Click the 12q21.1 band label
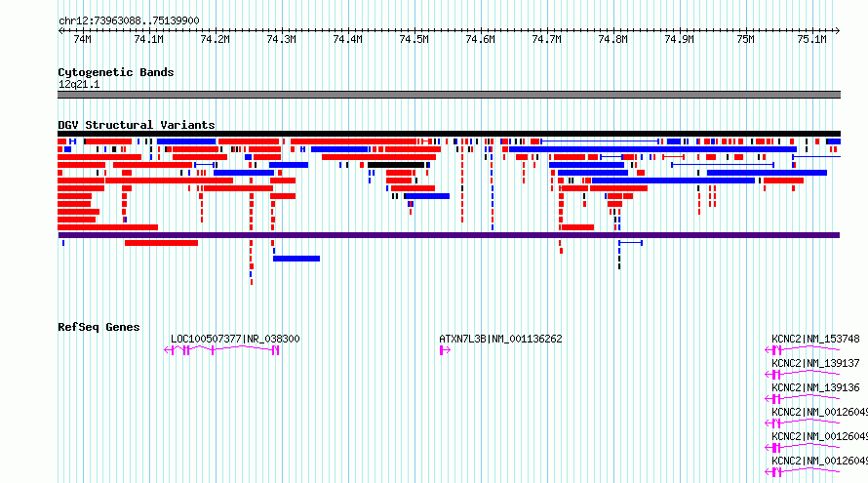 tap(79, 84)
